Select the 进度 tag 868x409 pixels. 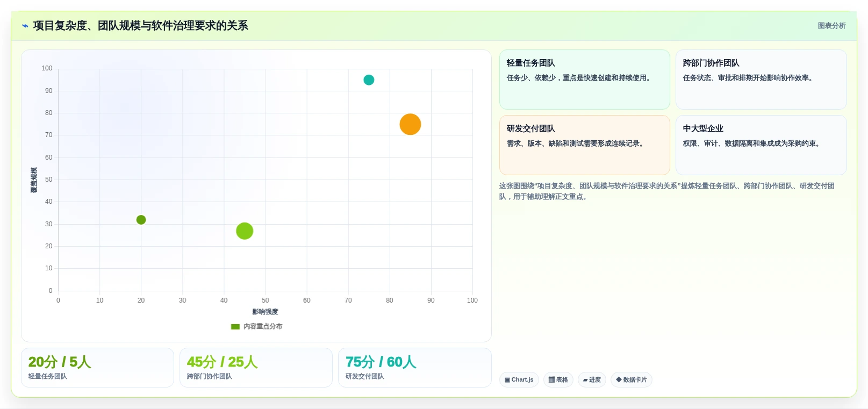[x=592, y=380]
